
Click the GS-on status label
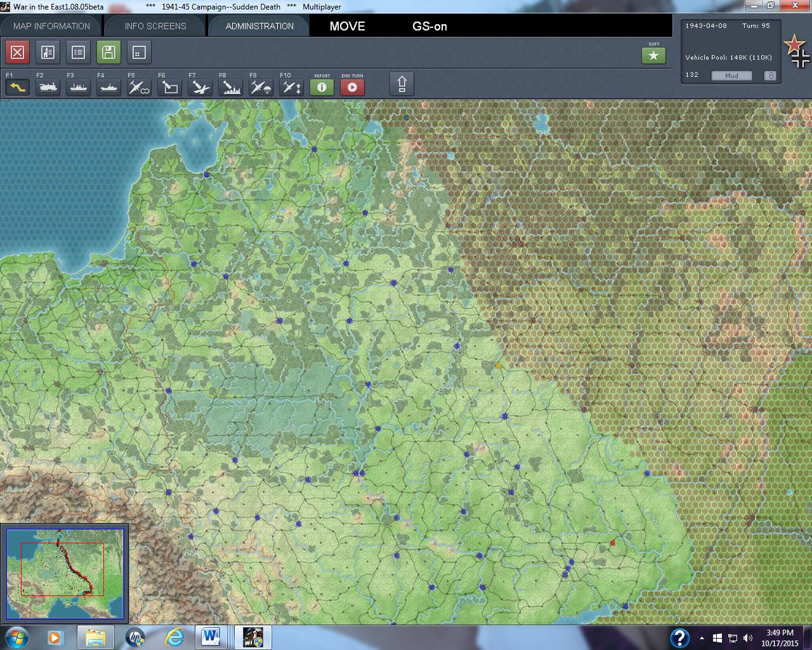429,26
